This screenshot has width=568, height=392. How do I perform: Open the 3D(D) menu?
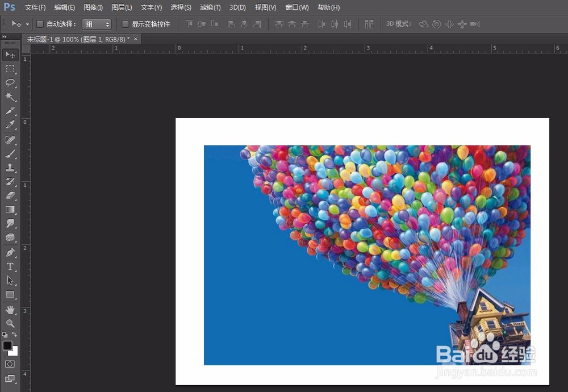[237, 7]
